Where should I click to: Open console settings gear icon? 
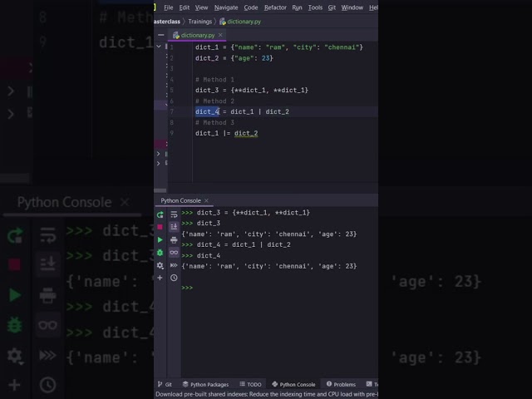tap(160, 265)
